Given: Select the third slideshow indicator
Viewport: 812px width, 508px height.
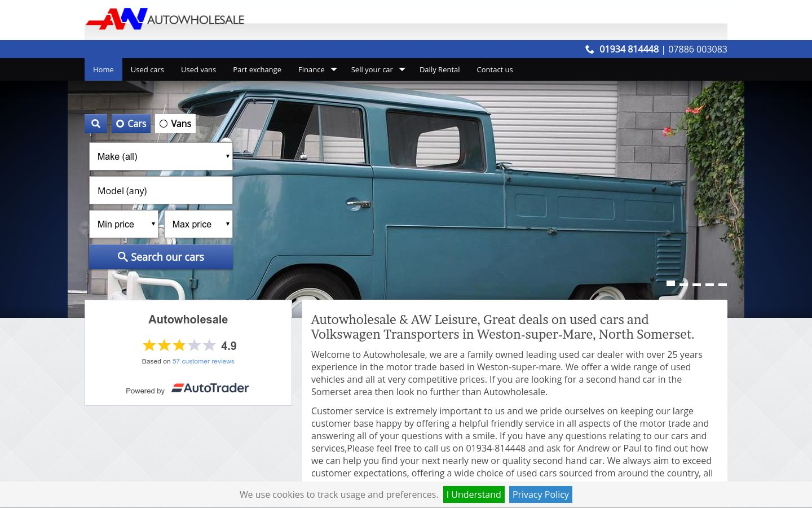Looking at the screenshot, I should point(696,284).
